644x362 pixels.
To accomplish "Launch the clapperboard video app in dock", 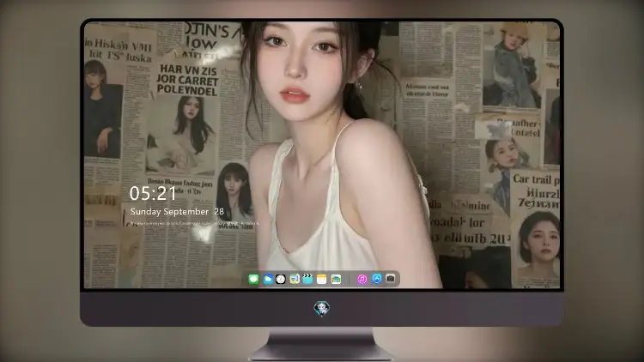I will coord(307,279).
